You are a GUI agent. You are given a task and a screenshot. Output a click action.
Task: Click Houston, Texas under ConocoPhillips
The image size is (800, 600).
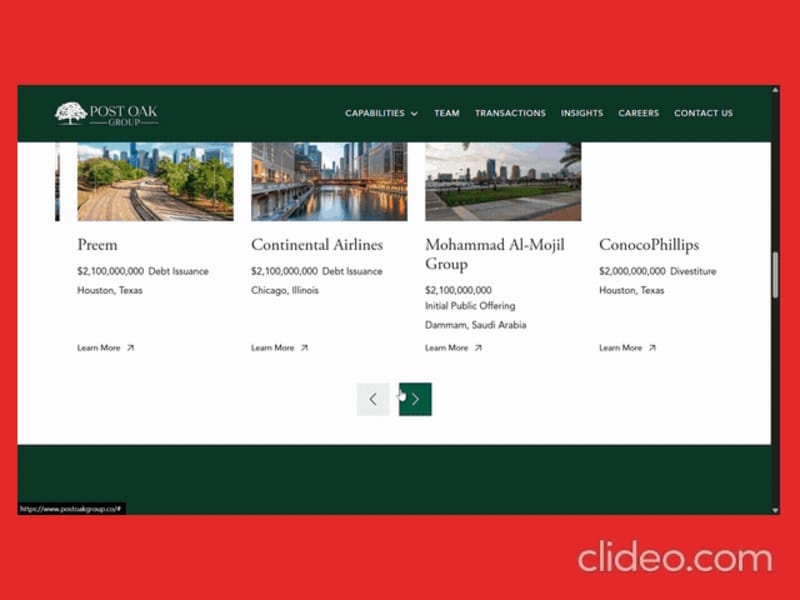632,290
